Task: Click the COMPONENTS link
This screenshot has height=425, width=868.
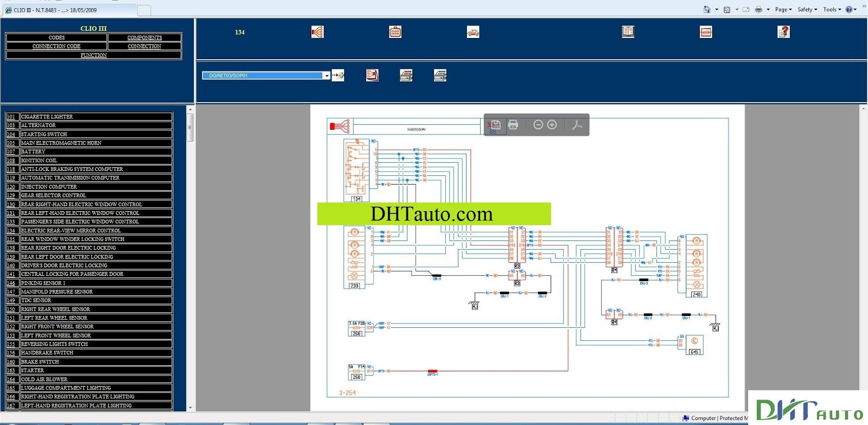Action: click(x=144, y=37)
